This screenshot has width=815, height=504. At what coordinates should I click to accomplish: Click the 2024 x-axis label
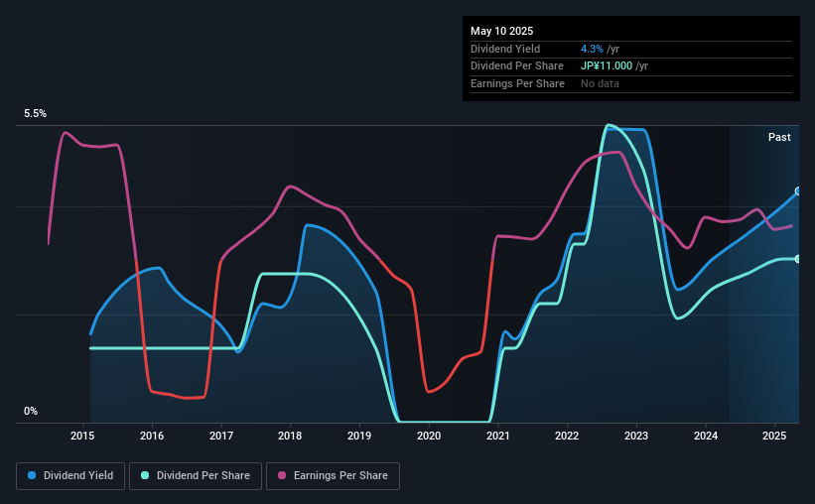coord(706,436)
